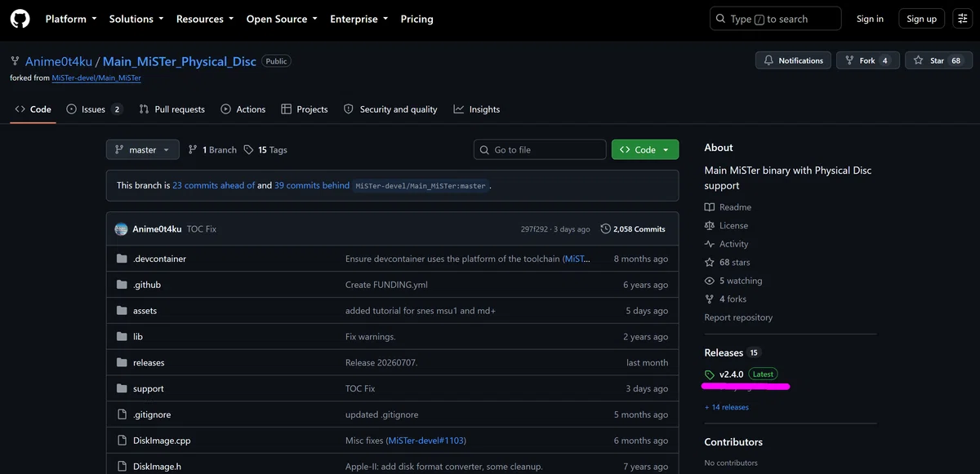This screenshot has height=474, width=980.
Task: Open Anime0t4ku avatar in latest commit row
Action: 122,229
